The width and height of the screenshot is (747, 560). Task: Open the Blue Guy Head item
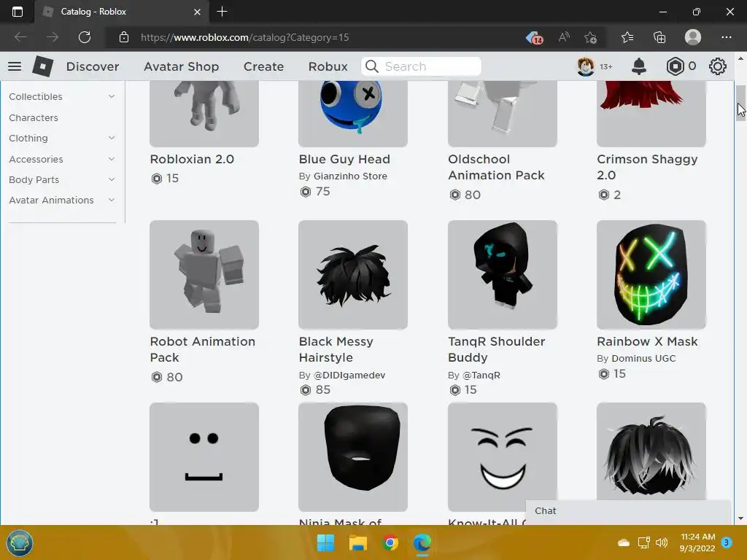(x=344, y=159)
